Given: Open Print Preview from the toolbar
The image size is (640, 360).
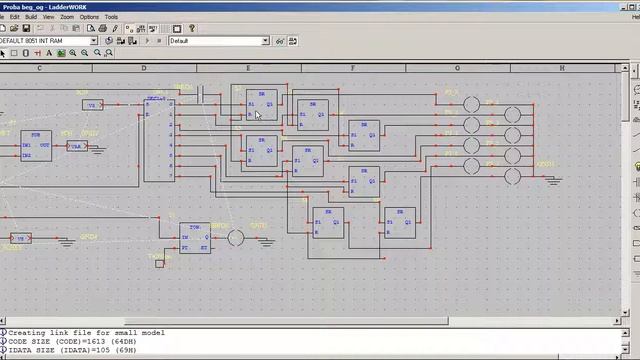Looking at the screenshot, I should (x=91, y=29).
